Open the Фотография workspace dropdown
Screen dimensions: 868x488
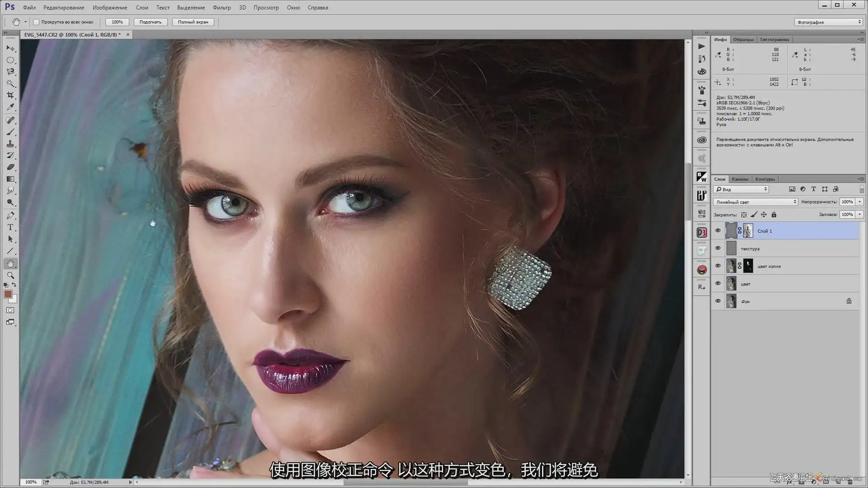click(828, 22)
